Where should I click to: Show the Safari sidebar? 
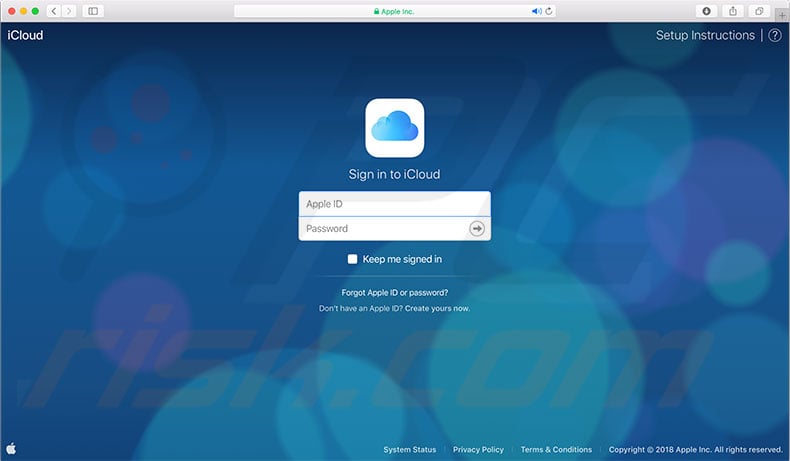[93, 11]
